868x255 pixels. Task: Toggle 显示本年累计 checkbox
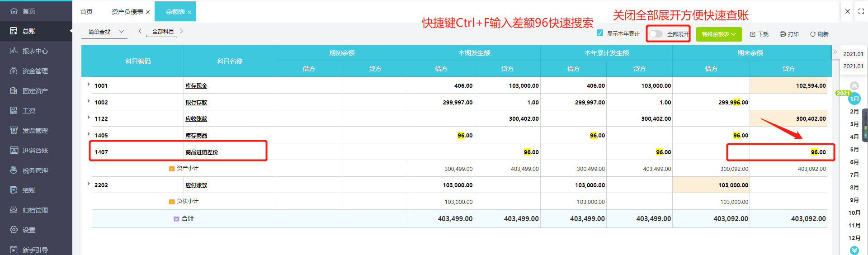(600, 33)
